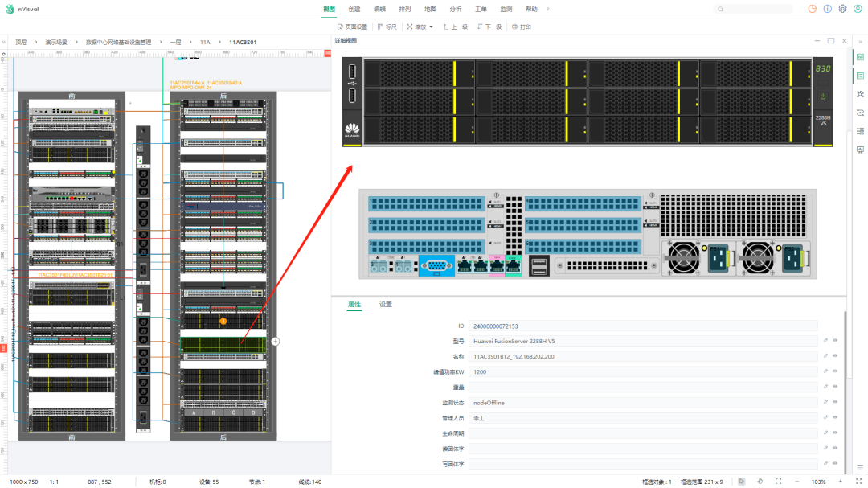Go to 11A breadcrumb

[x=205, y=42]
